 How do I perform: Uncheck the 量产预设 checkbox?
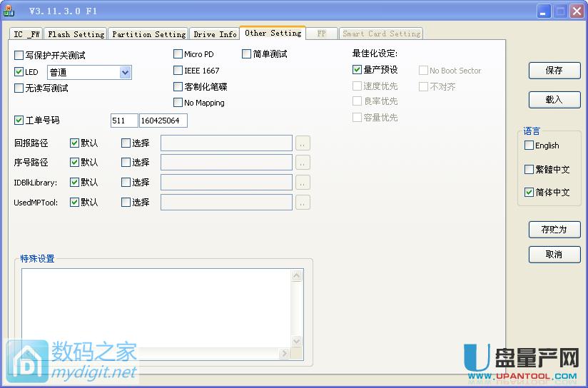click(x=357, y=69)
